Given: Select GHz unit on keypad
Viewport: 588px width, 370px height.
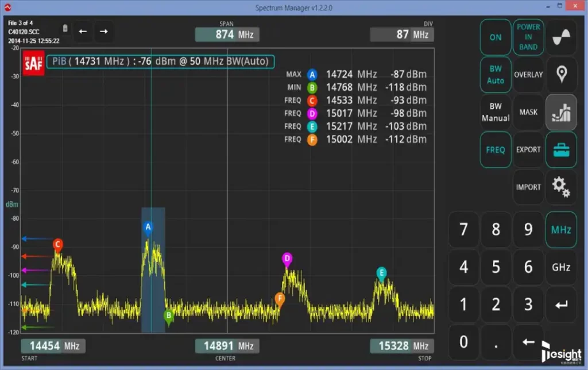Looking at the screenshot, I should coord(561,267).
